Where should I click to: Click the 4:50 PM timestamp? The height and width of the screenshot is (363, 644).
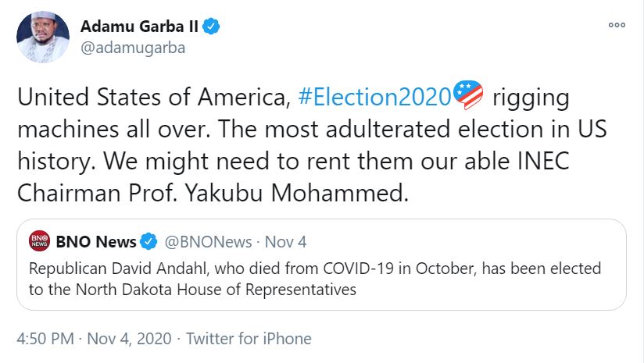point(45,339)
